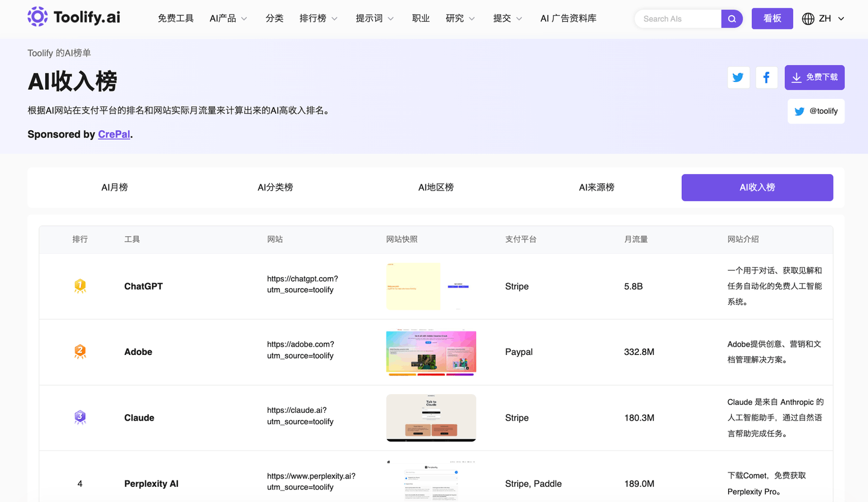Switch to the AI地区榜 tab
868x502 pixels.
(436, 187)
